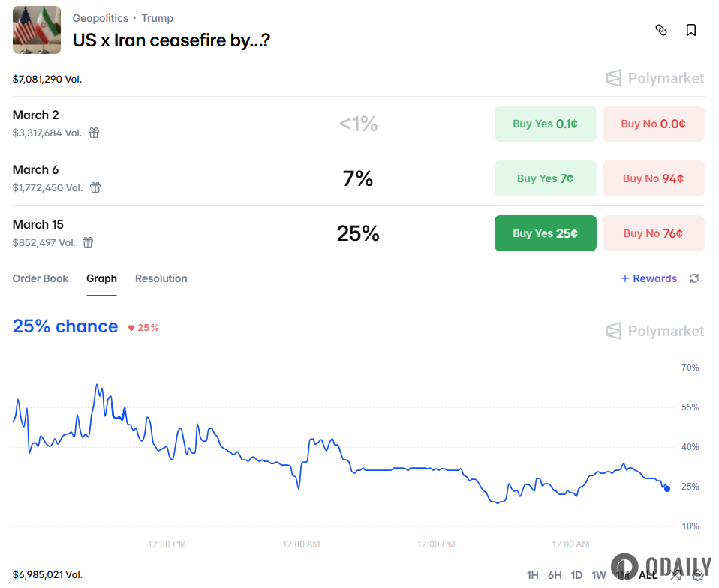Open the Rewards link
719x588 pixels.
[x=648, y=278]
